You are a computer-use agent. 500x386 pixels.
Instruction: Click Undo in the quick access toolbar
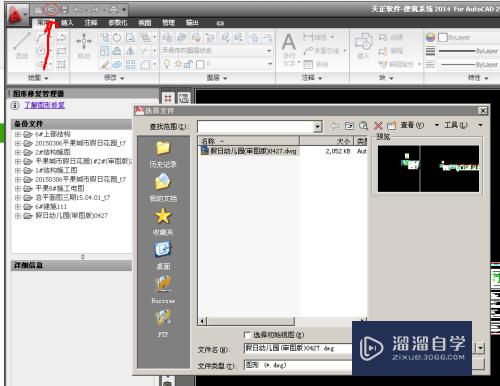tap(78, 10)
